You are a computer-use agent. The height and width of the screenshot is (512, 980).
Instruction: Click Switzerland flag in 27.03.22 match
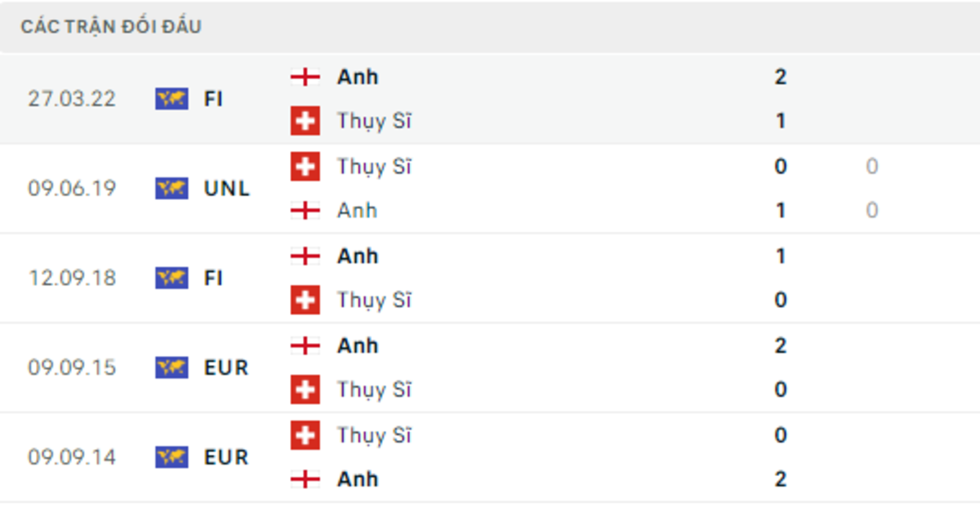click(305, 121)
